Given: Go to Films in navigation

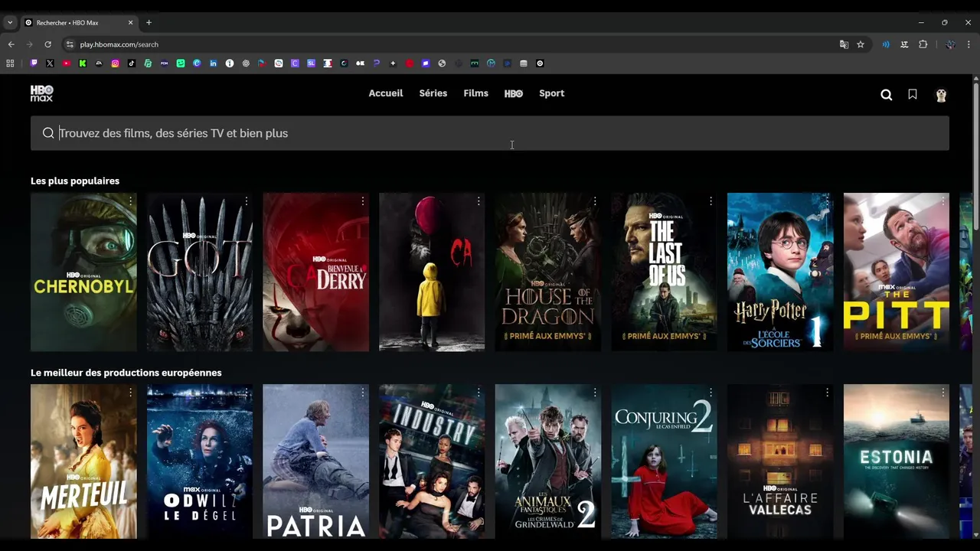Looking at the screenshot, I should tap(475, 93).
